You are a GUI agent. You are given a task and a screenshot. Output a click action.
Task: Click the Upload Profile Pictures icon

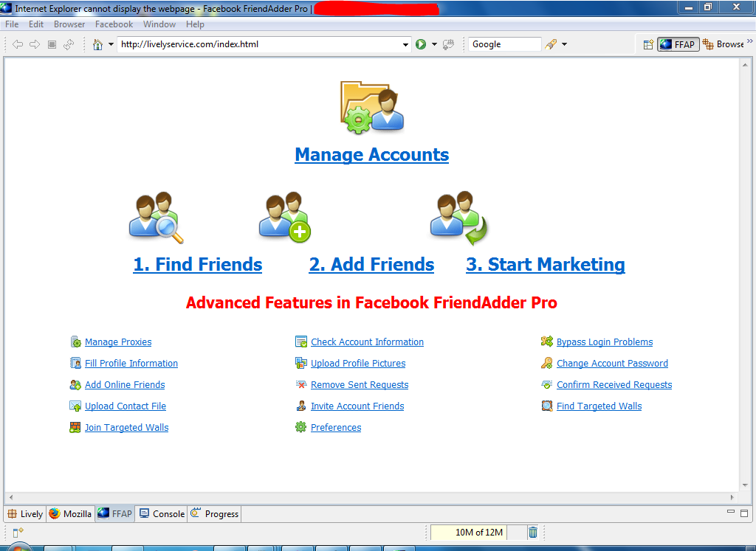[x=301, y=363]
